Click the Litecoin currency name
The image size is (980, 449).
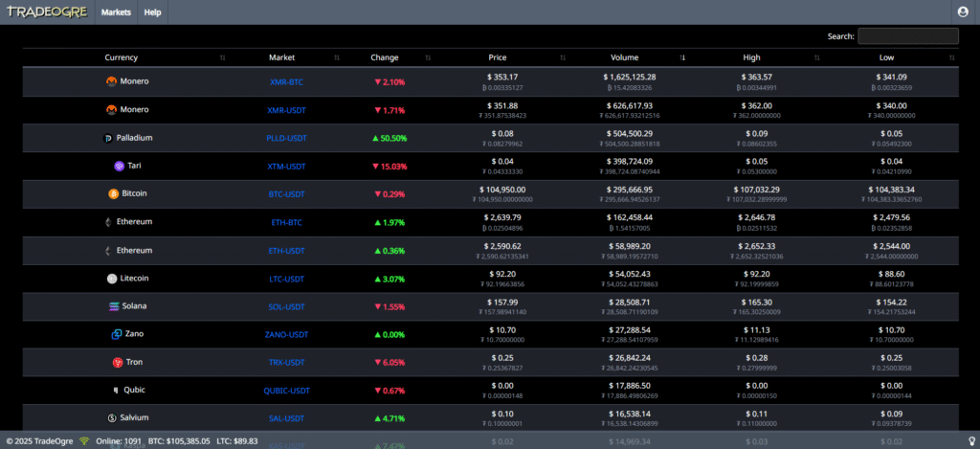coord(134,279)
